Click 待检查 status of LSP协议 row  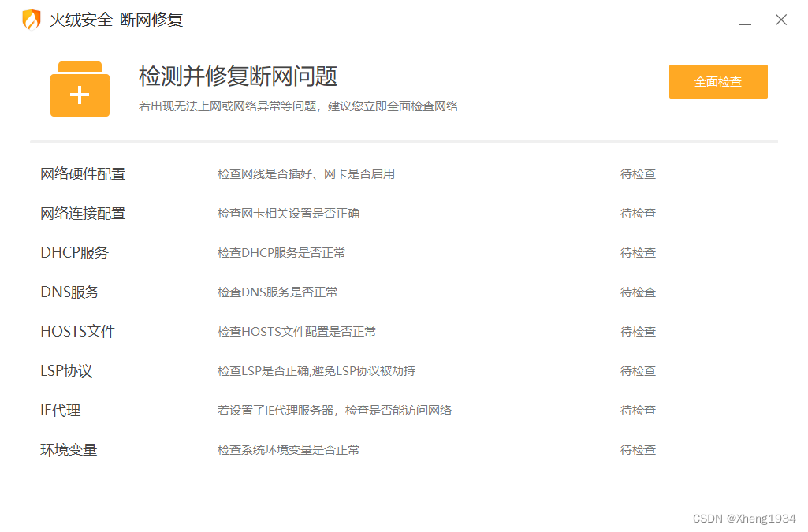pos(638,370)
